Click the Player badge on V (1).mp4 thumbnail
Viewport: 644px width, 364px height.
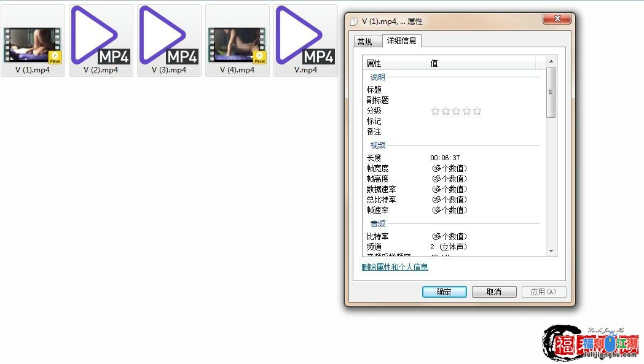click(x=55, y=56)
